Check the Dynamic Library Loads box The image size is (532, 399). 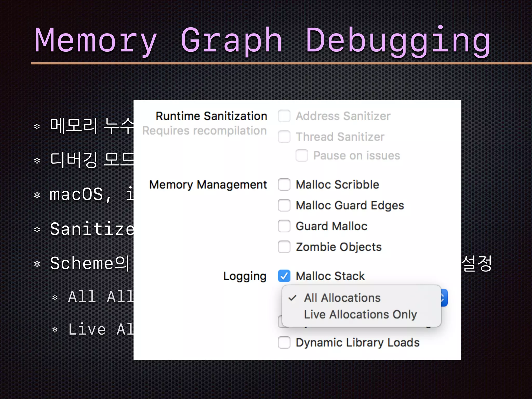[284, 342]
